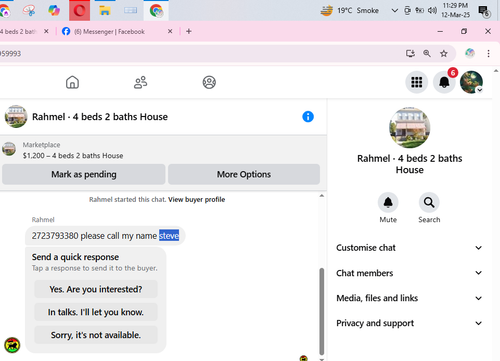Open Copilot from the taskbar

[54, 11]
